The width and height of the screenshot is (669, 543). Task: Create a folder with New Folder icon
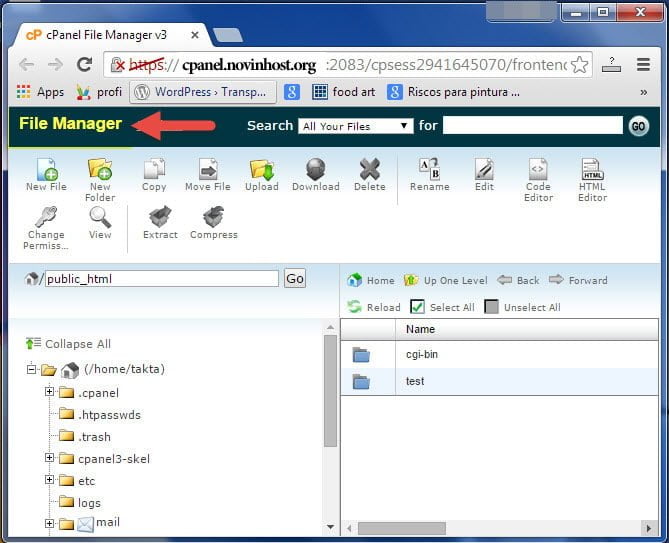[100, 170]
